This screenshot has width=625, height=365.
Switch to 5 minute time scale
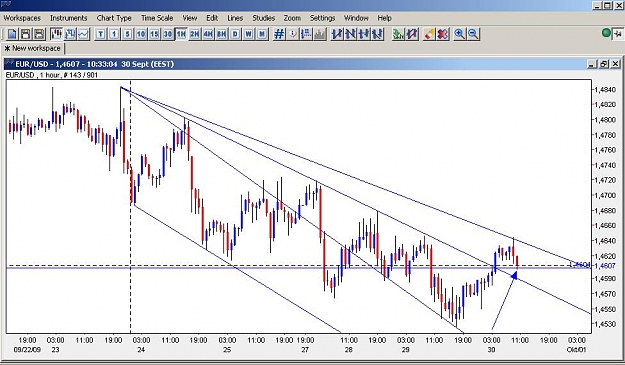[128, 34]
